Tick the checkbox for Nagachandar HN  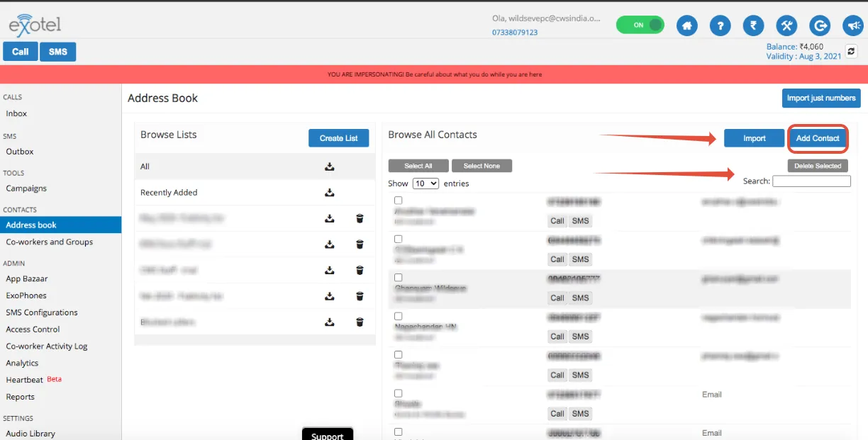[398, 316]
